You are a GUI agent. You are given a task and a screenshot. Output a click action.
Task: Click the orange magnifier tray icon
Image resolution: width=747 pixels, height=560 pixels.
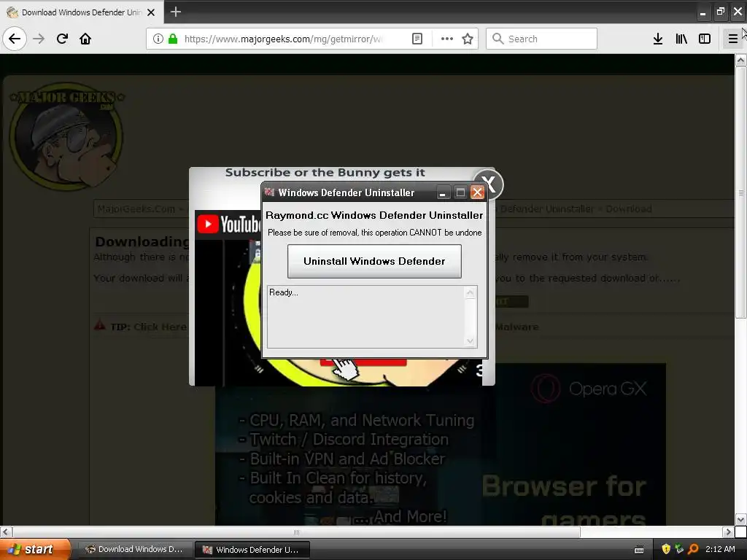[x=693, y=549]
